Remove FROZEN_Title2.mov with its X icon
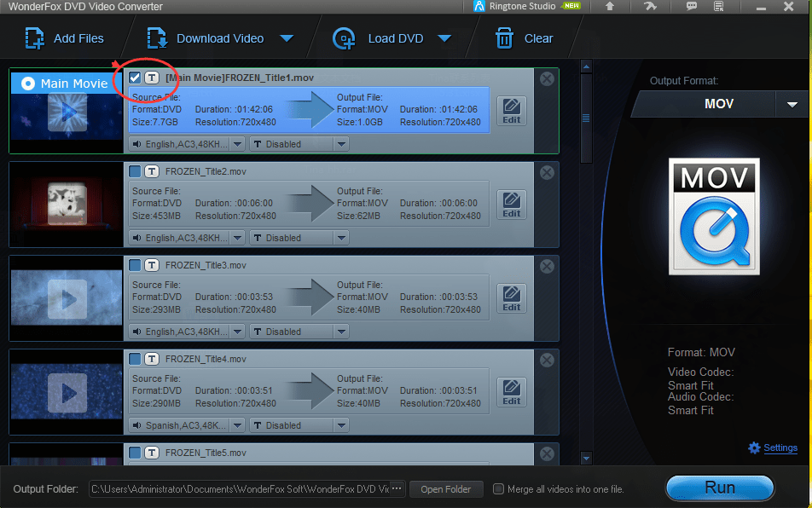The width and height of the screenshot is (812, 508). [x=547, y=172]
